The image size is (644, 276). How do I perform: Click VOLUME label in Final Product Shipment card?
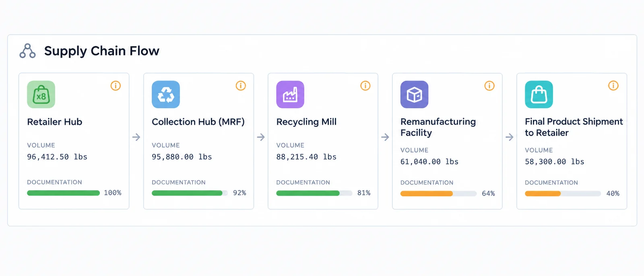539,150
